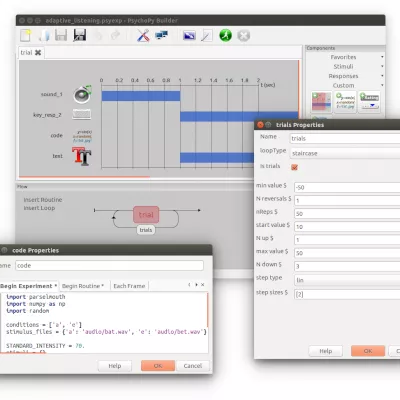
Task: Click OK in the trials Properties dialog
Action: (368, 351)
